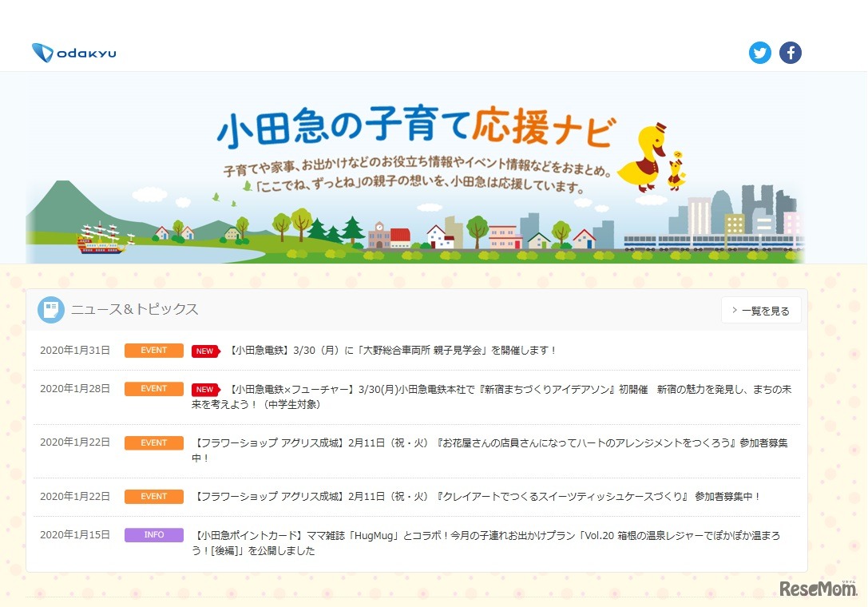Open the クレイアート スイーツティッシュケース news link
Viewport: 868px width, 607px height.
tap(476, 497)
